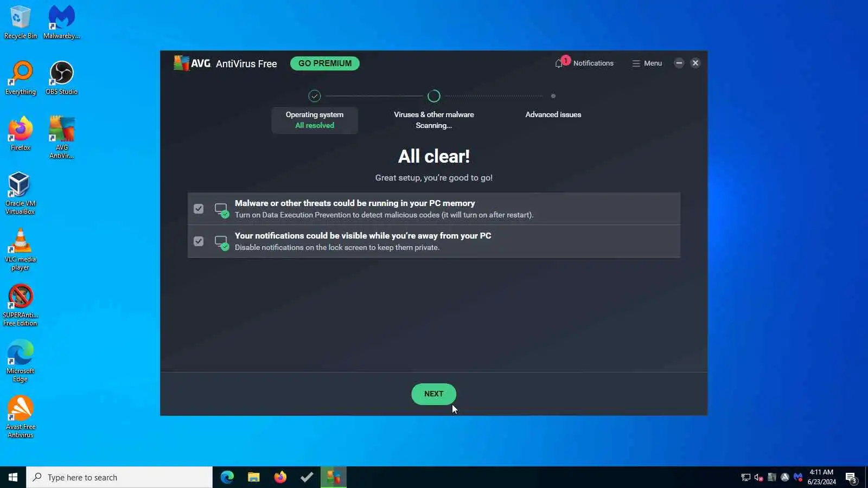Image resolution: width=868 pixels, height=488 pixels.
Task: Close the AVG AntiVirus window
Action: (695, 63)
